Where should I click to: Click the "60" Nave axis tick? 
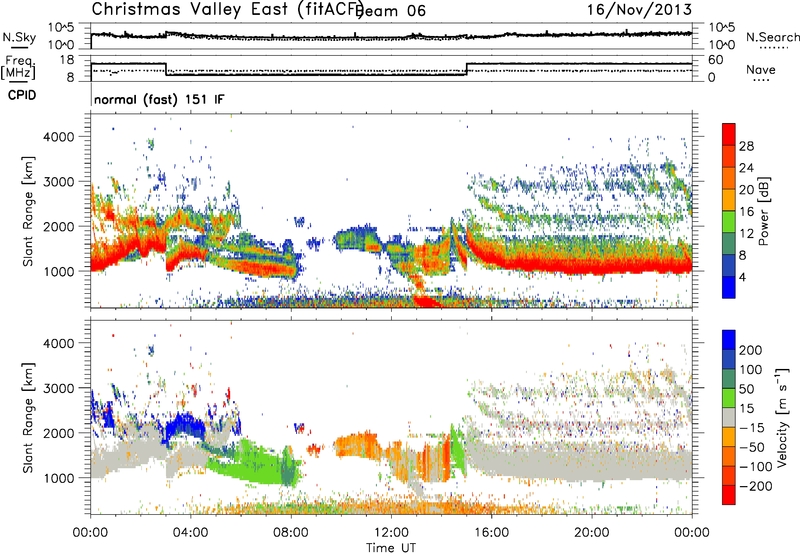point(716,60)
